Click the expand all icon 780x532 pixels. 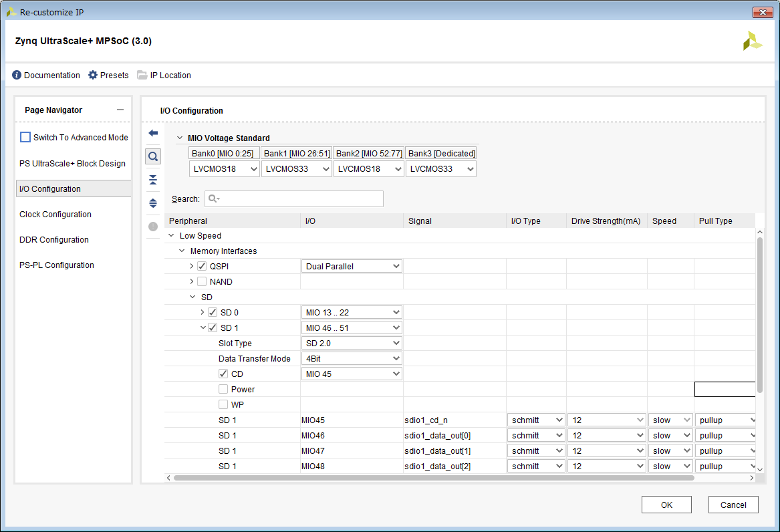click(153, 203)
